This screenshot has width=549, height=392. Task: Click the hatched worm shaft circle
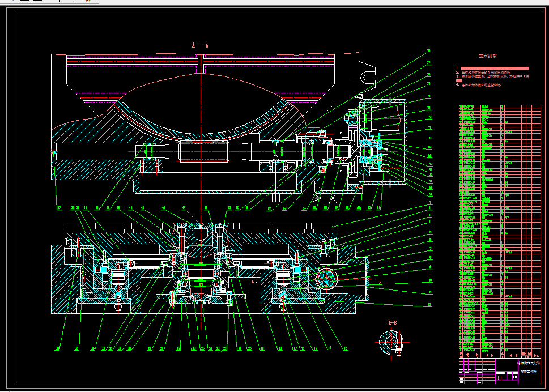[x=326, y=279]
